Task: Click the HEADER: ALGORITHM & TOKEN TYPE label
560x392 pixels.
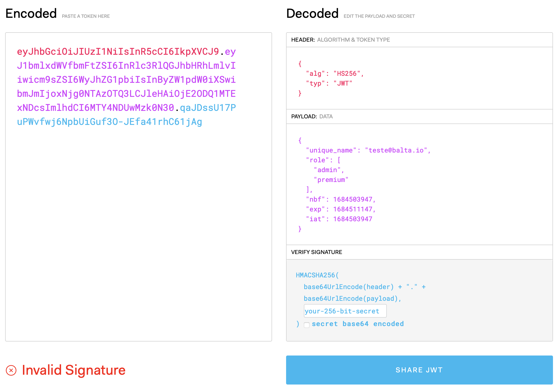Action: coord(340,40)
